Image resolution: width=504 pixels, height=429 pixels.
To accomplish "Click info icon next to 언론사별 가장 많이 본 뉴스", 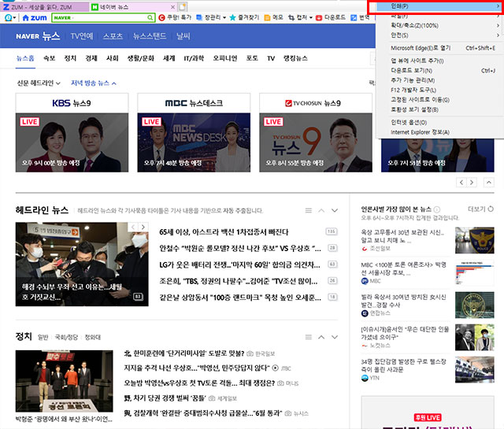I will pos(436,209).
